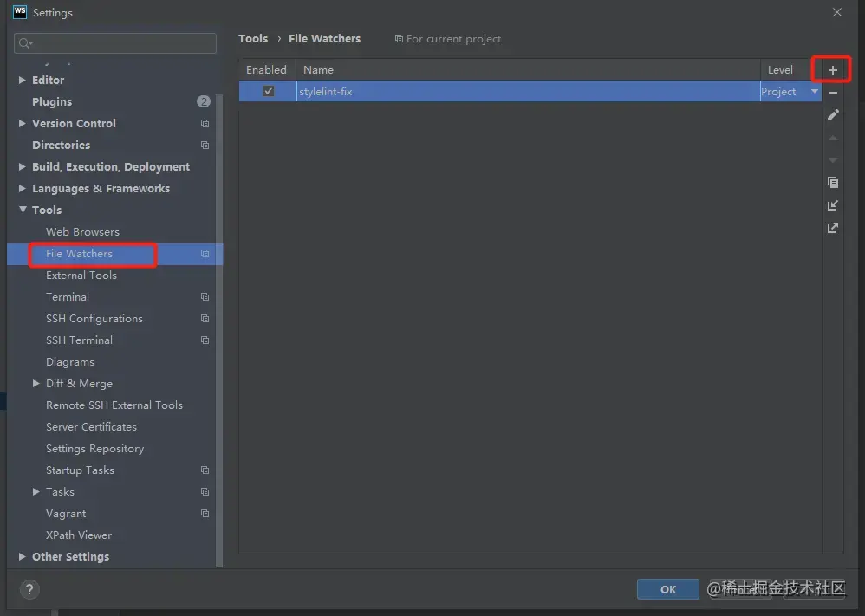865x616 pixels.
Task: Open the Plugins settings page
Action: point(52,102)
